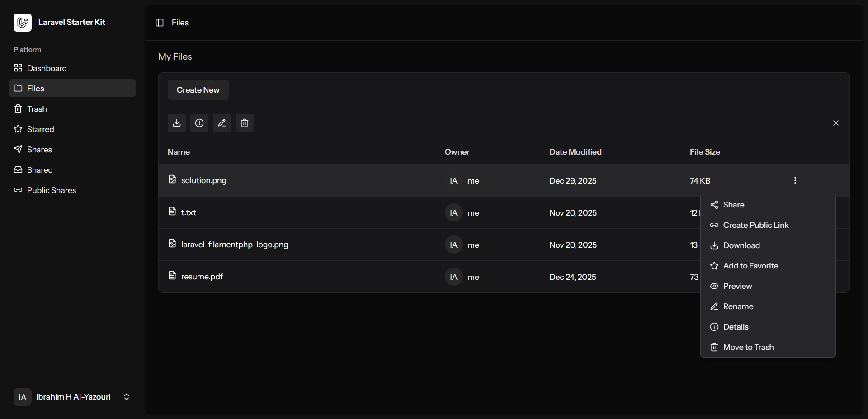The width and height of the screenshot is (868, 419).
Task: Open the Shares section
Action: click(x=72, y=149)
